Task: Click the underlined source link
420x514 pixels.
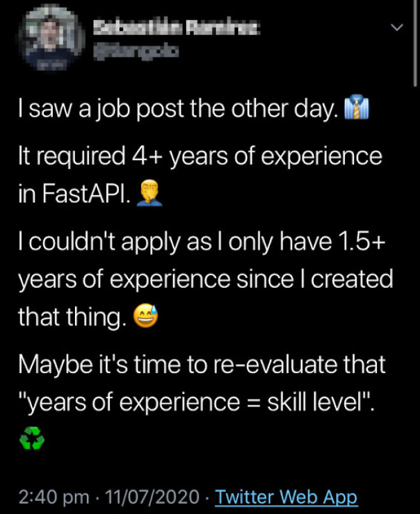Action: [x=286, y=497]
